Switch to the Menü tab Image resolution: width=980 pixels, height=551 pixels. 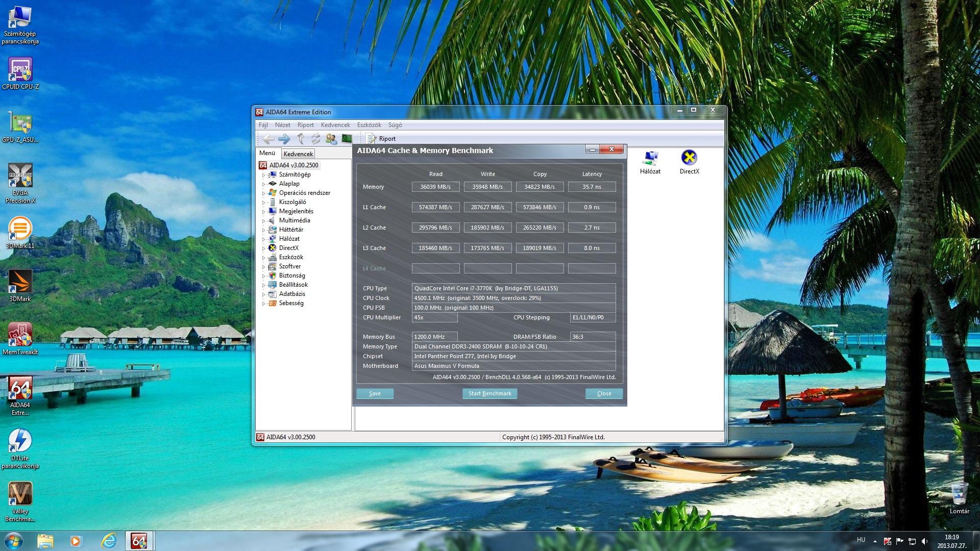(267, 153)
